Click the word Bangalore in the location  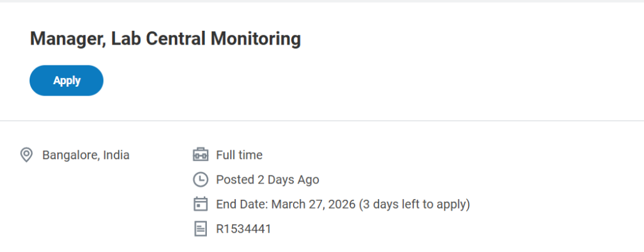[x=69, y=155]
